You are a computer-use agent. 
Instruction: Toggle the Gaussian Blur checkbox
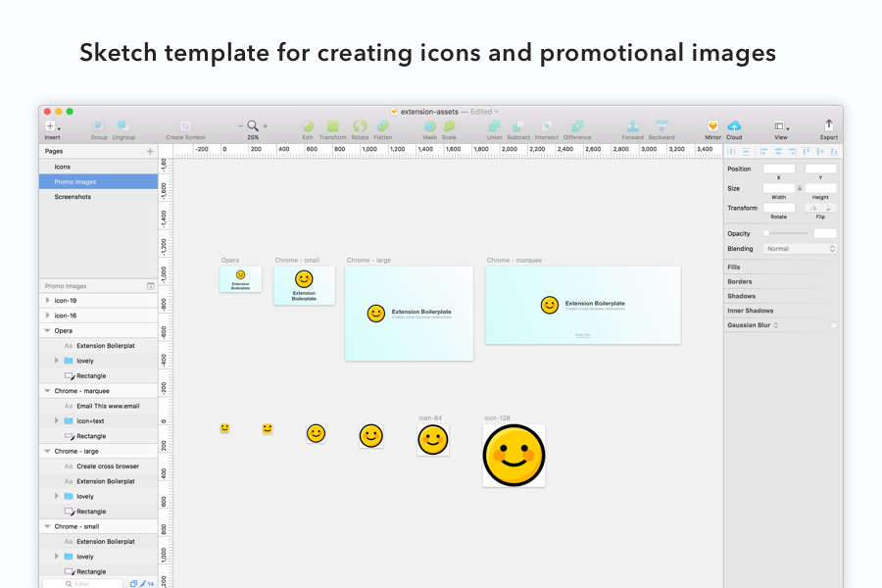click(834, 325)
